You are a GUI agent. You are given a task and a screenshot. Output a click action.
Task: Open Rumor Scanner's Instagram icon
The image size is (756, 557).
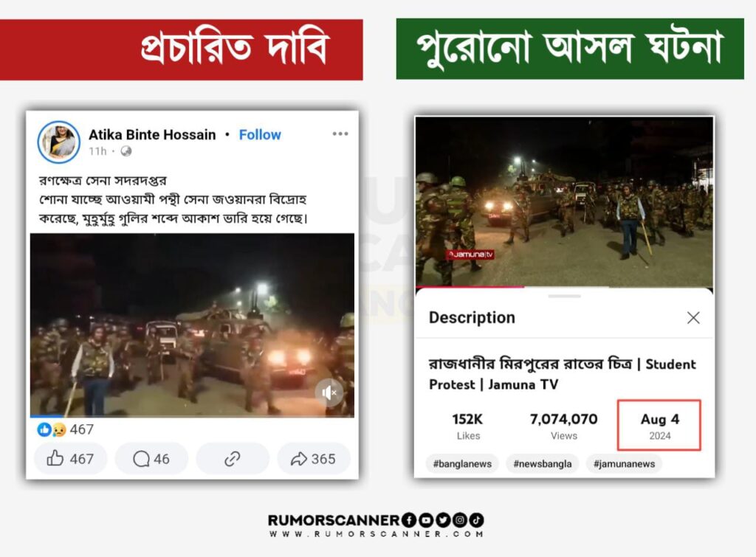coord(459,520)
